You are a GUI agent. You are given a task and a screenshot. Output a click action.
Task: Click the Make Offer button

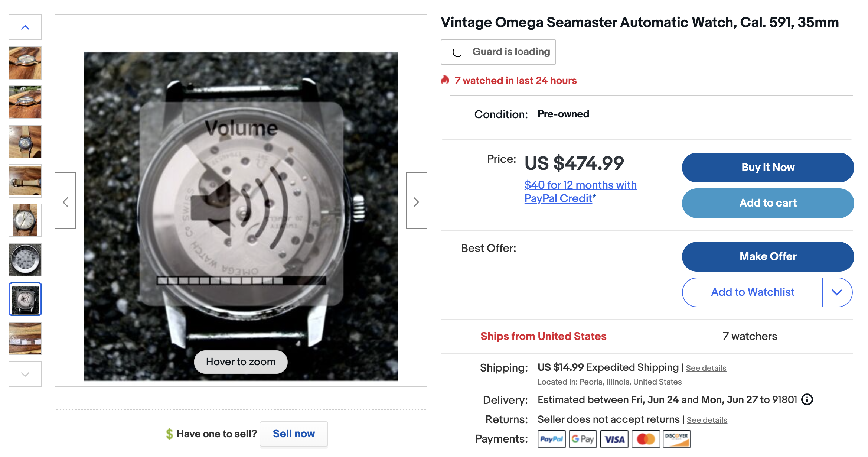point(767,257)
